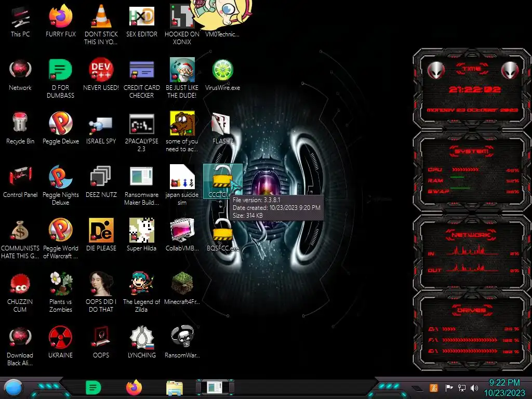Click the DEEZ NUTZ icon

pyautogui.click(x=101, y=182)
